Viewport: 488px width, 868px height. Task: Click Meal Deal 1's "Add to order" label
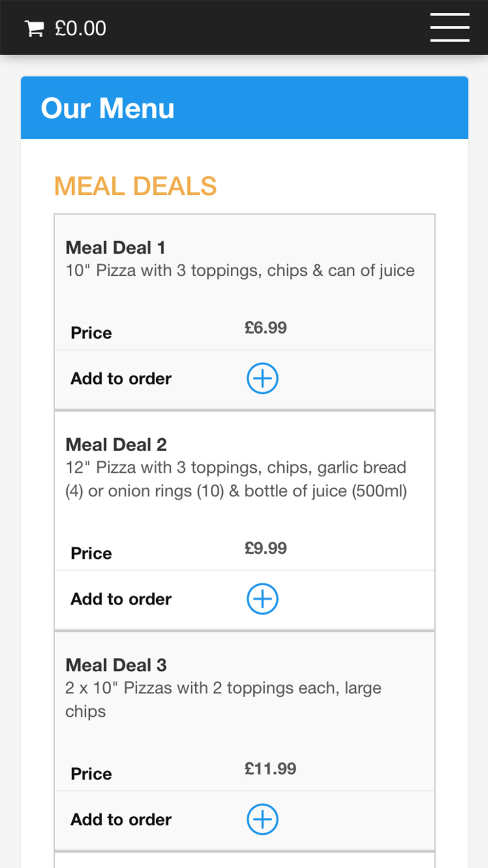click(x=121, y=379)
